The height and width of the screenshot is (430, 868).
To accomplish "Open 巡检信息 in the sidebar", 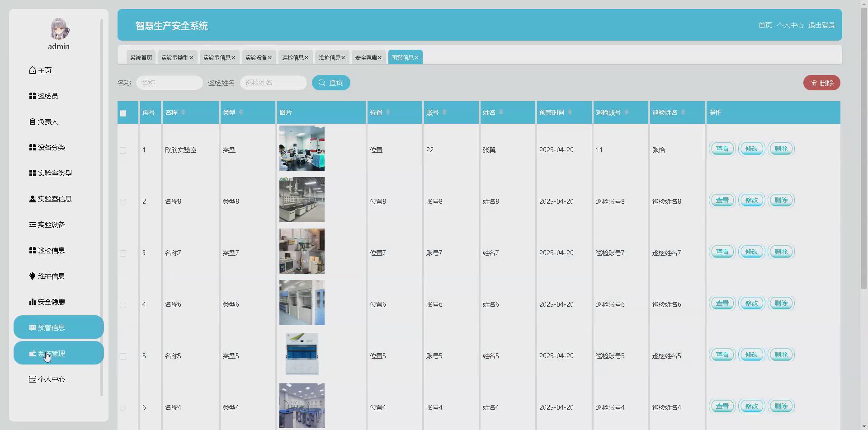I will (58, 251).
